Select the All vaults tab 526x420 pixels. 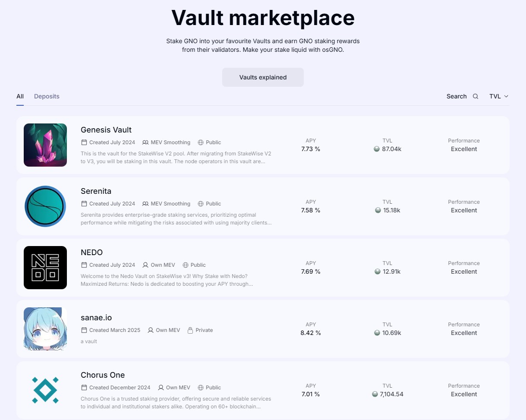[20, 96]
